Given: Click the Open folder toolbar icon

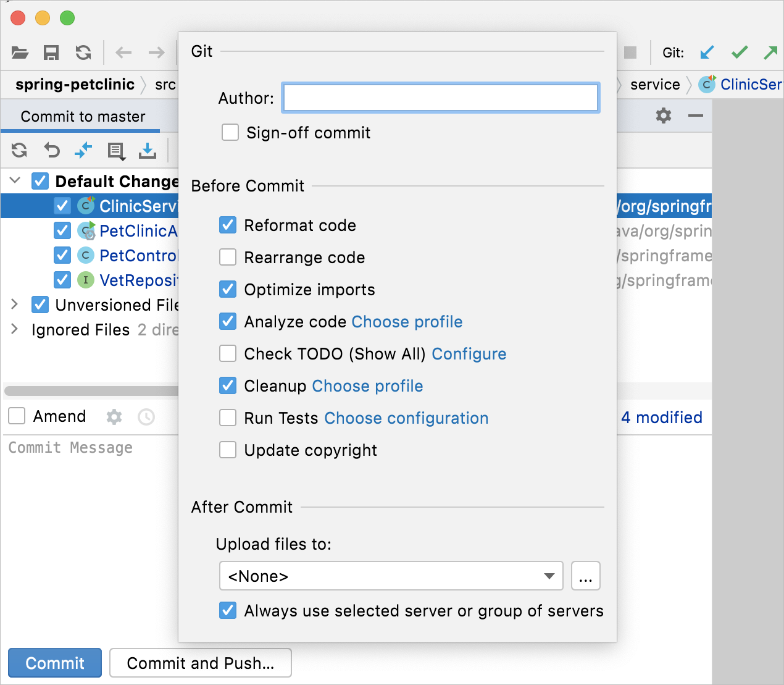Looking at the screenshot, I should point(20,53).
